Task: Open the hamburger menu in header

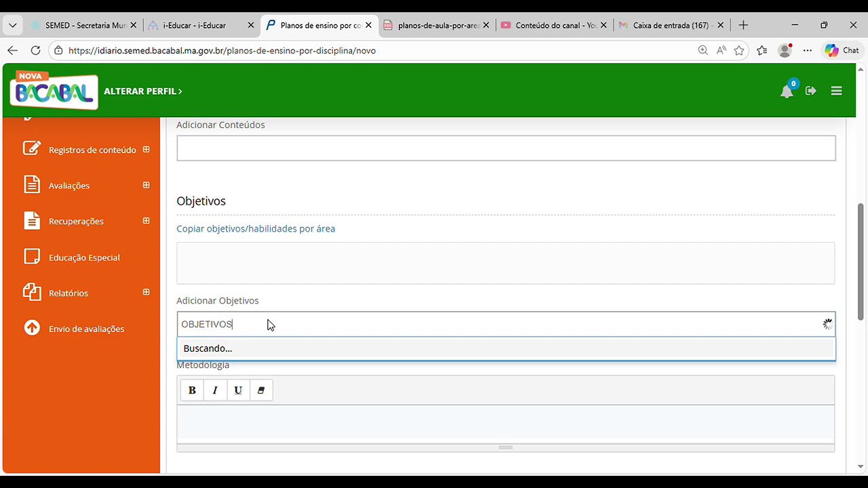Action: pyautogui.click(x=836, y=91)
